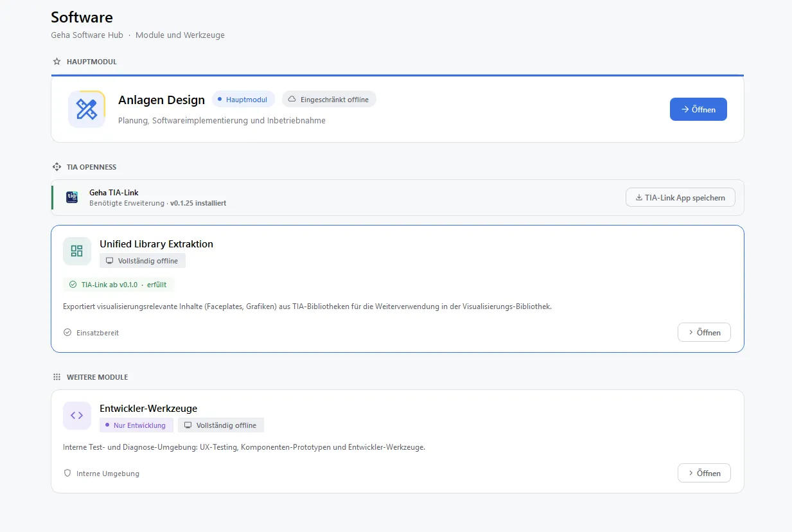Click the Anlagen Design pencil-and-ruler module icon
792x532 pixels.
[87, 109]
